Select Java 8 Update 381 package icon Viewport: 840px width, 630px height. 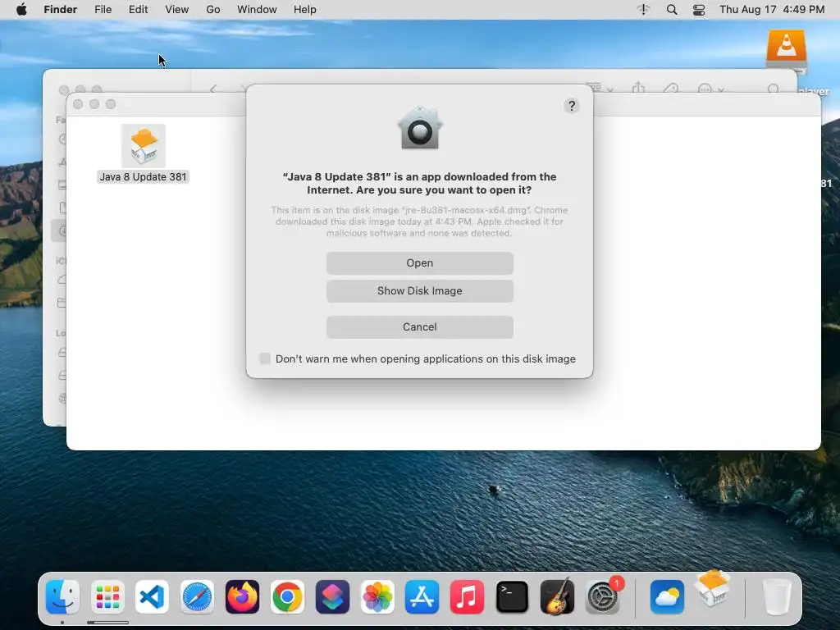[144, 146]
